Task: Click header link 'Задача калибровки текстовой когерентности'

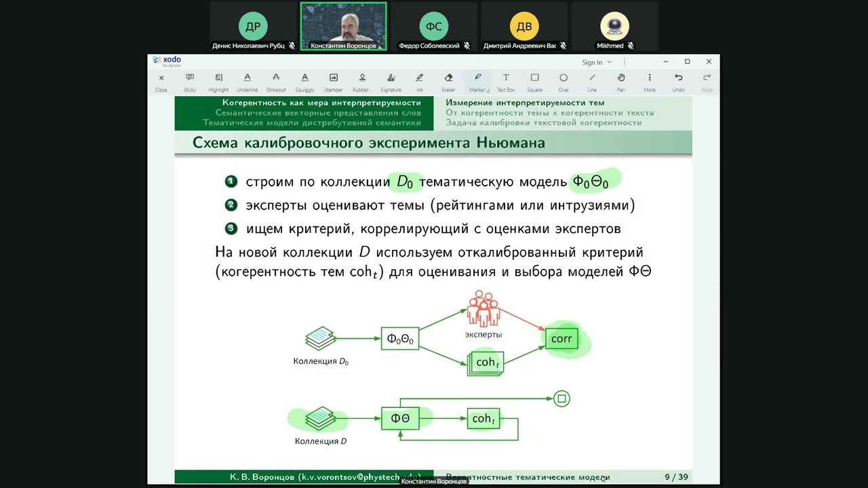Action: (x=543, y=123)
